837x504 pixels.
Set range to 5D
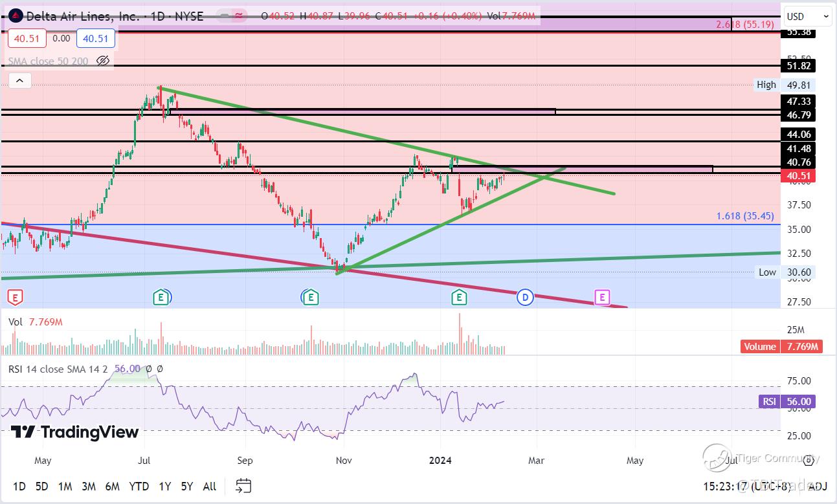point(41,486)
